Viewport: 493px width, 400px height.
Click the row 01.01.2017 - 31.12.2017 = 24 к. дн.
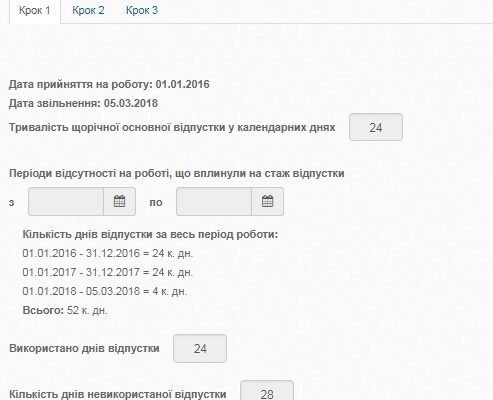pos(108,272)
